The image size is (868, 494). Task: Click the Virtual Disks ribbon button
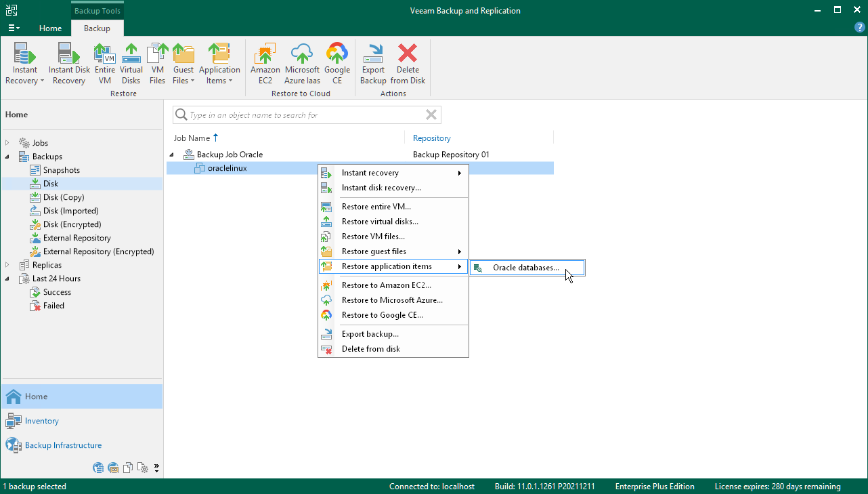[131, 64]
